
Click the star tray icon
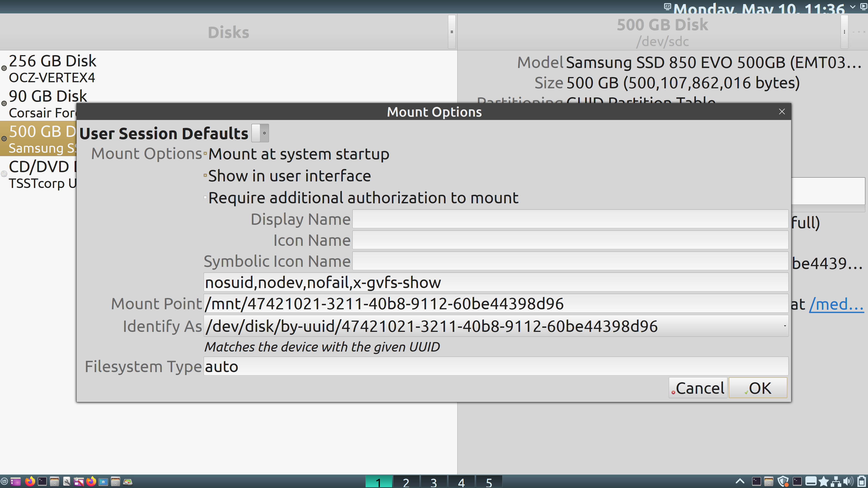point(823,482)
